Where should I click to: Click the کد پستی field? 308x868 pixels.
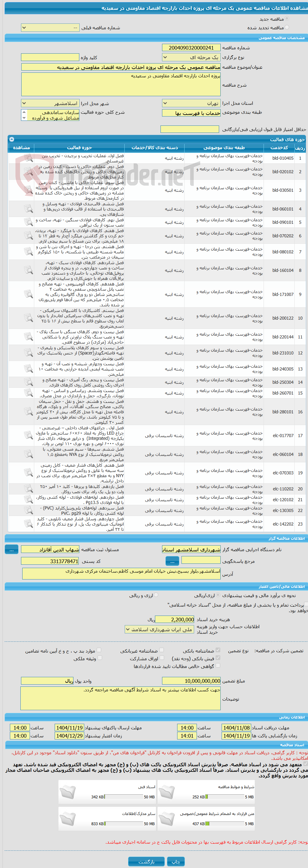(x=50, y=561)
